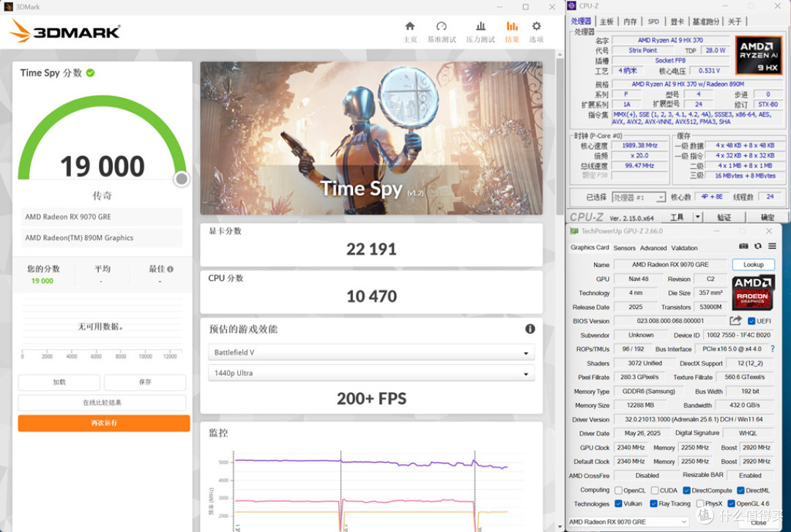The height and width of the screenshot is (532, 791).
Task: Switch to CPU-Z 内存 tab
Action: pyautogui.click(x=630, y=21)
